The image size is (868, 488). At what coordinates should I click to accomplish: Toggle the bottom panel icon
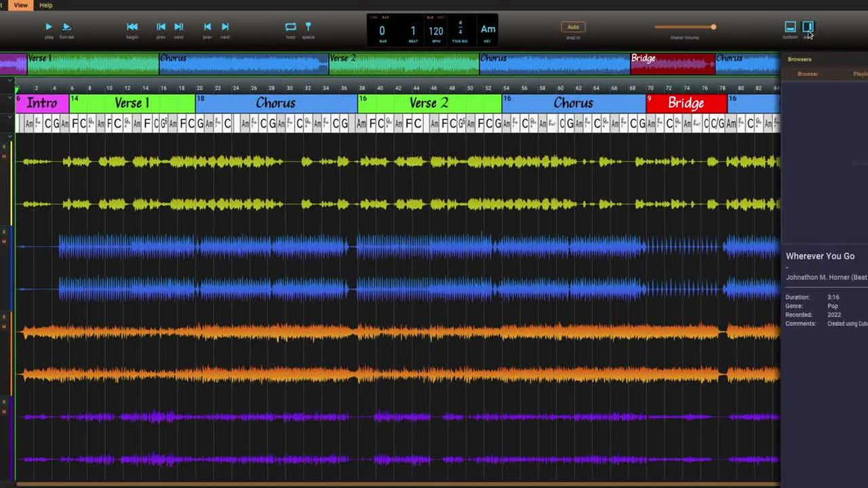pyautogui.click(x=790, y=27)
